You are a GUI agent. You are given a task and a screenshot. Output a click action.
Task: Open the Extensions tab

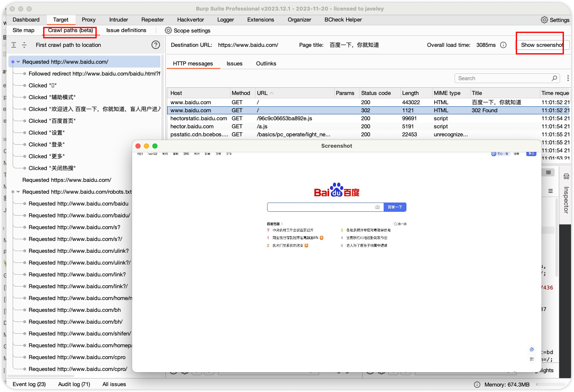pos(261,20)
